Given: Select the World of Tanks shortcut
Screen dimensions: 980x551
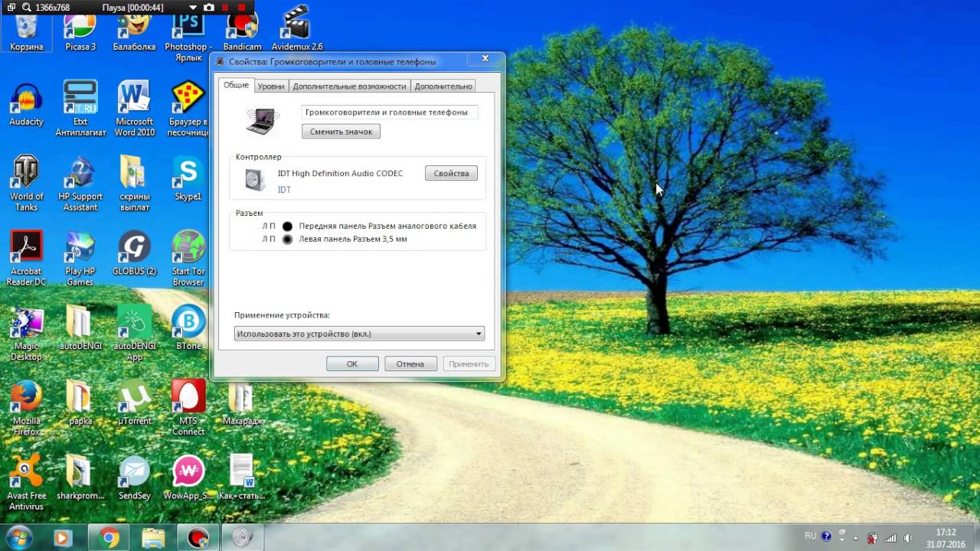Looking at the screenshot, I should click(26, 178).
